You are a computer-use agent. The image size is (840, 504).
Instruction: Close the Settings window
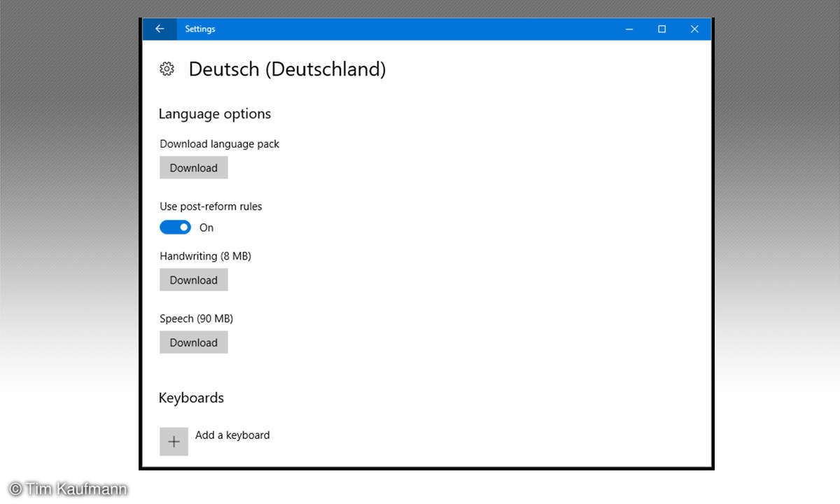coord(694,29)
